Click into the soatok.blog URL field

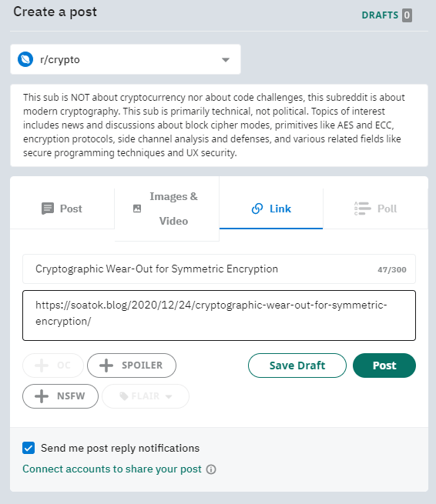click(x=219, y=315)
